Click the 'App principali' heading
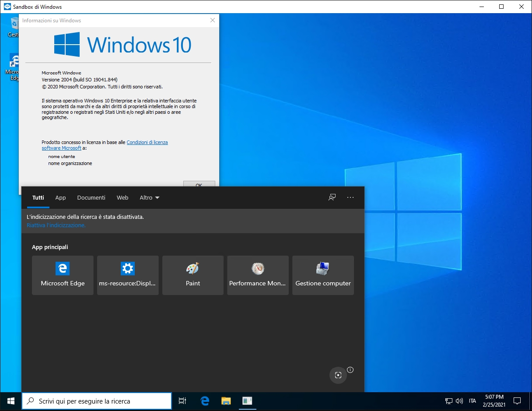Screen dimensions: 532x411 50,247
